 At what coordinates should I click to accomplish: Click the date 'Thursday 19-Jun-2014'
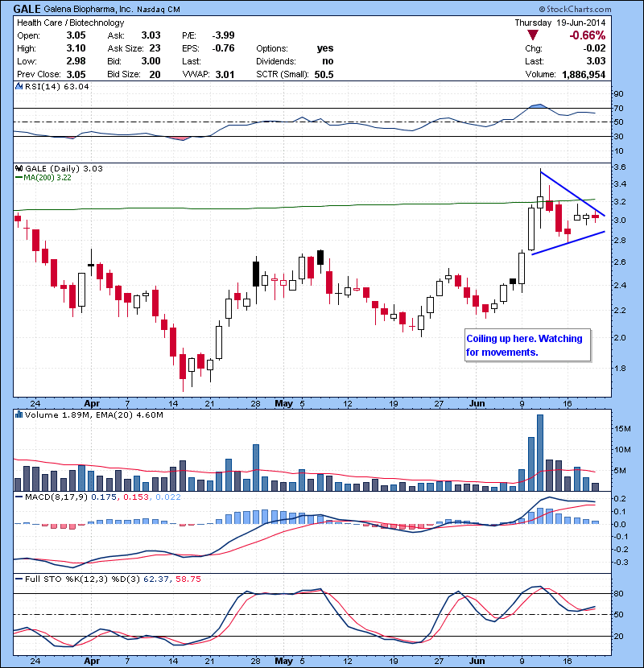[560, 23]
